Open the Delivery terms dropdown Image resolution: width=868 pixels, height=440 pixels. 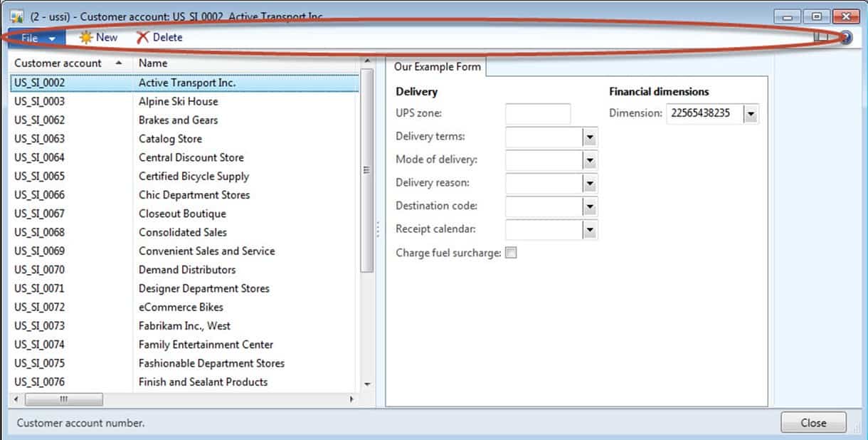point(590,137)
